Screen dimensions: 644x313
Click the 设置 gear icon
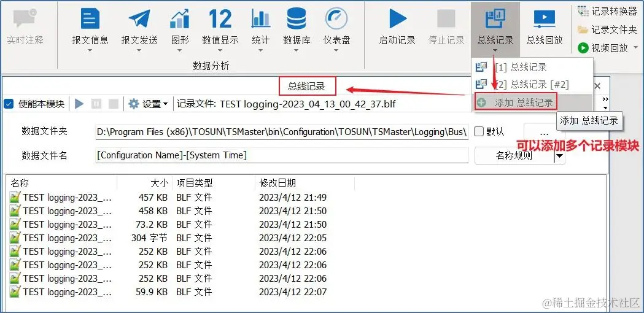[x=133, y=104]
